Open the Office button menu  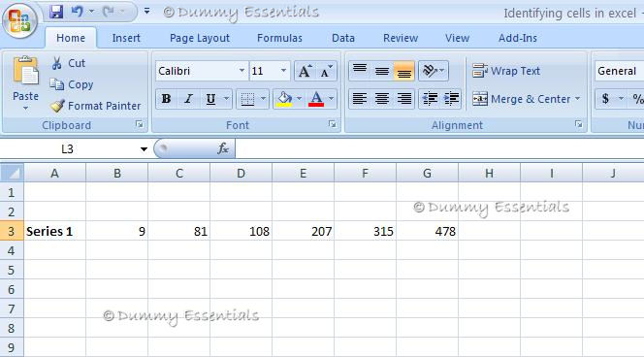click(19, 20)
